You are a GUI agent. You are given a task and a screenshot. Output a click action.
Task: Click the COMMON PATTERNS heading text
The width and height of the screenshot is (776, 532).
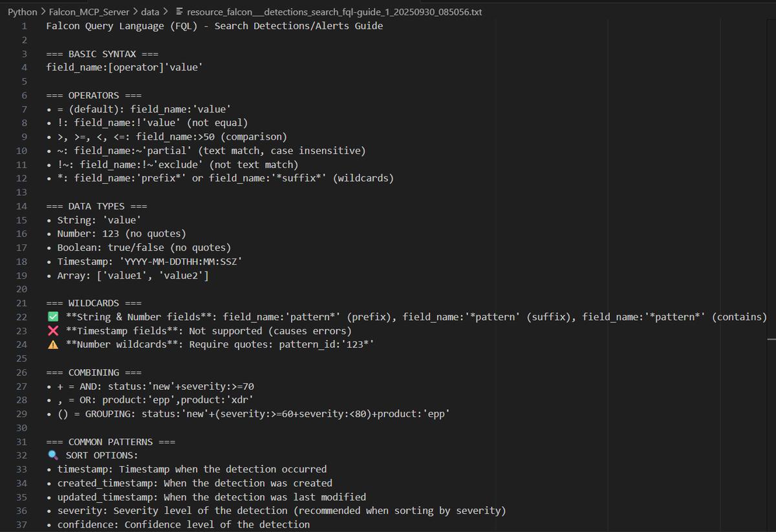pyautogui.click(x=111, y=442)
